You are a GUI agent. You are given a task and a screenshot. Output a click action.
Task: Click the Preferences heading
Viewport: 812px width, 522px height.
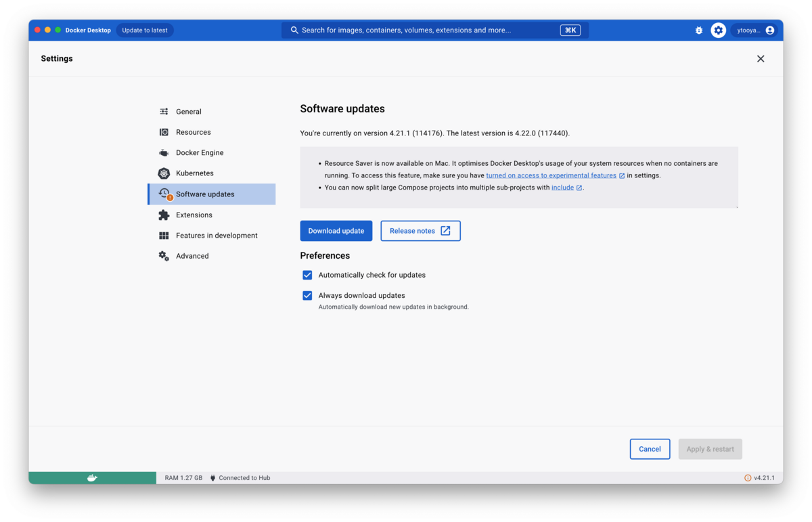pos(325,256)
